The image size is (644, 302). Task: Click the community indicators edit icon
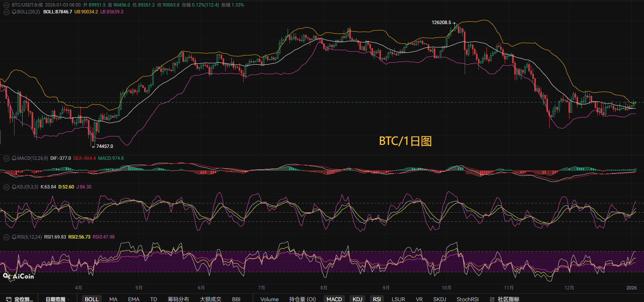tap(492, 299)
